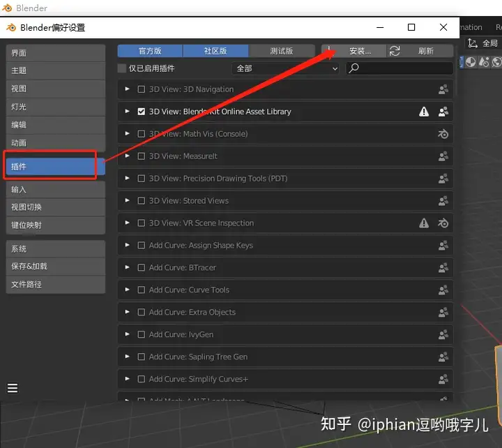
Task: Enable the Stored Views add-on checkbox
Action: (x=141, y=200)
